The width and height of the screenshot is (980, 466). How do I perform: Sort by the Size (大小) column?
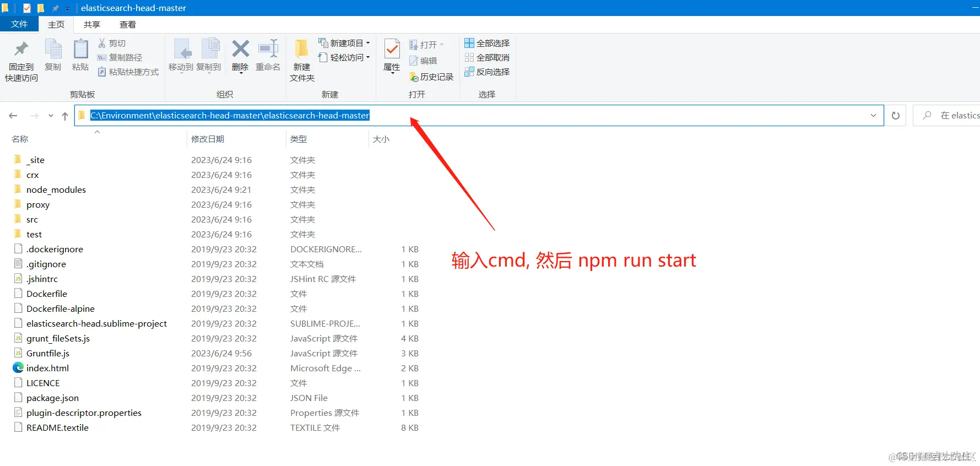[381, 139]
